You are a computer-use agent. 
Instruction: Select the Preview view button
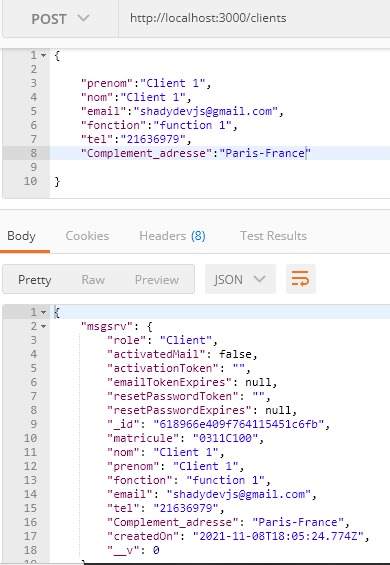tap(157, 280)
